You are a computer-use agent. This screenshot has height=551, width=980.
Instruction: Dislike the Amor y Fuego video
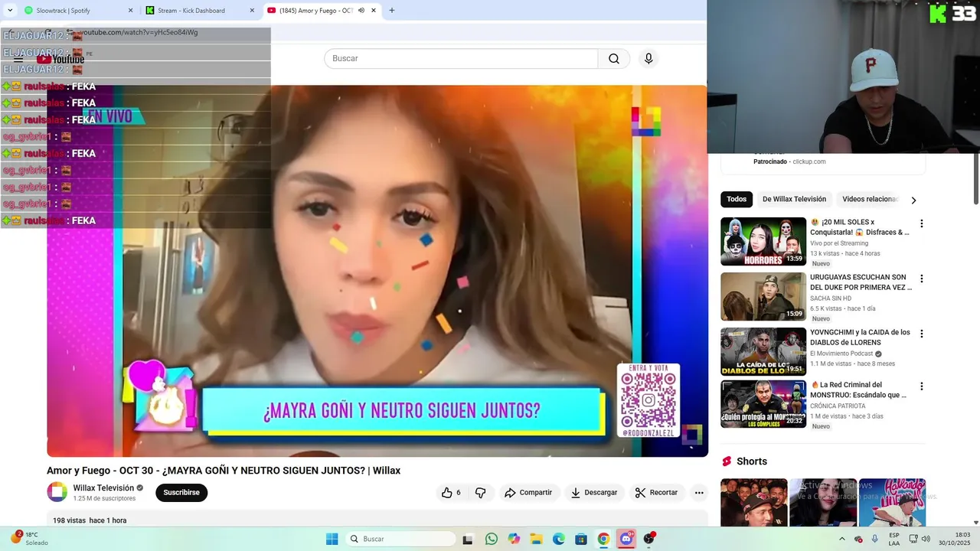click(481, 493)
